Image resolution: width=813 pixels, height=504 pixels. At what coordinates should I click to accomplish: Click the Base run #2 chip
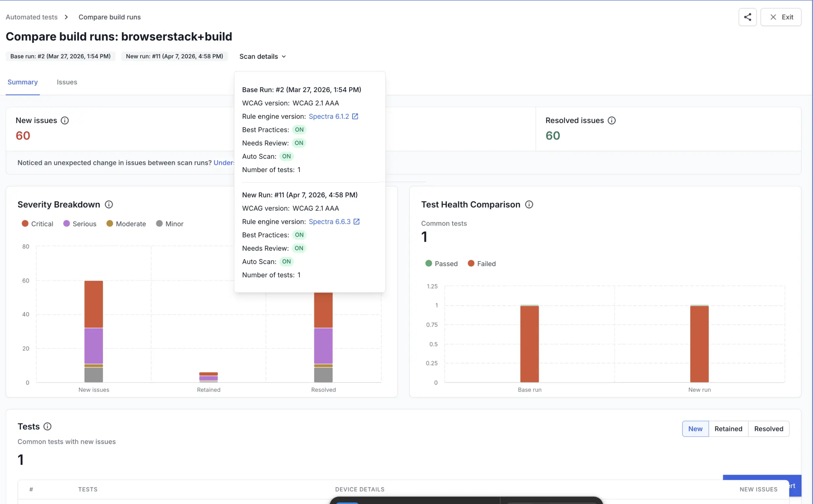[x=61, y=56]
